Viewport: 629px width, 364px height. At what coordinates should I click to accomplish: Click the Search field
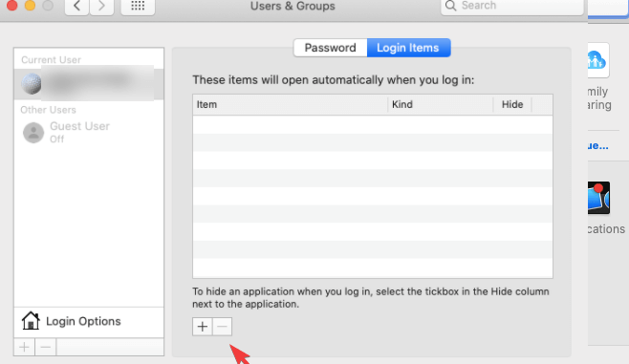[x=511, y=6]
